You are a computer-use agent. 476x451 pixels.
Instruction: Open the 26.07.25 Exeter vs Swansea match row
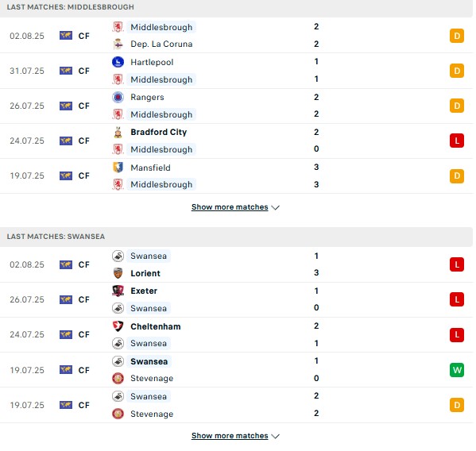point(236,299)
